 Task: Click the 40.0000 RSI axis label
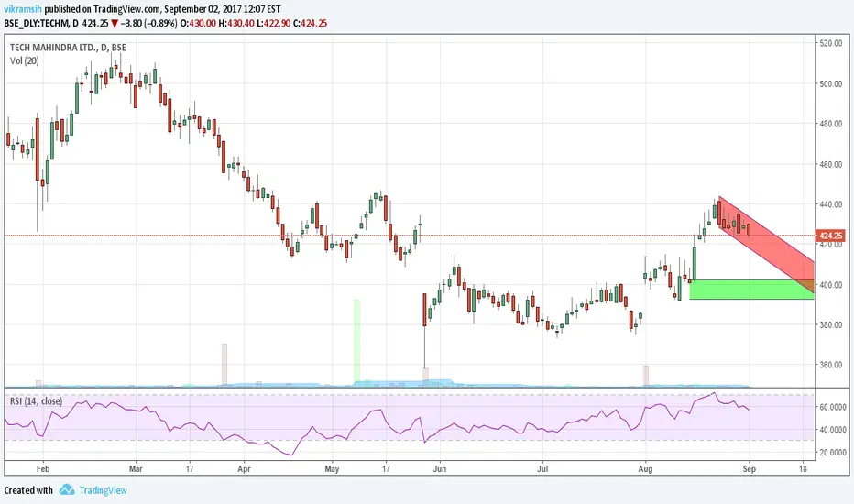833,430
